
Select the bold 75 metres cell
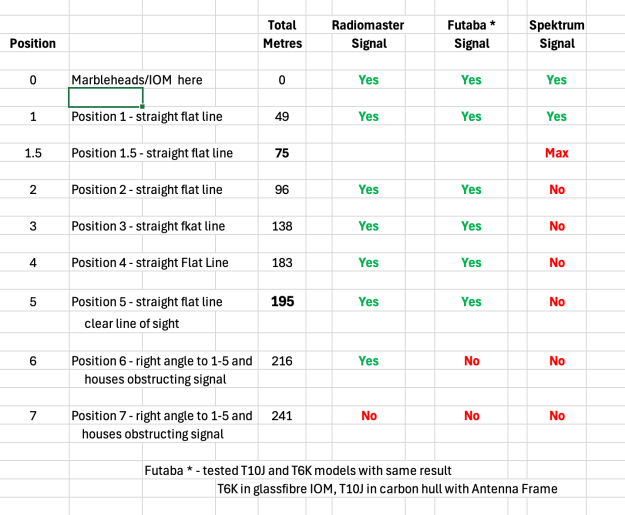pos(282,153)
